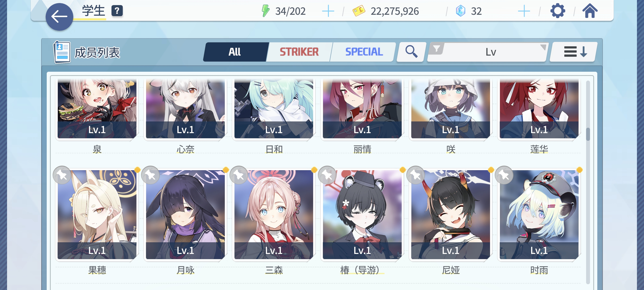The width and height of the screenshot is (644, 290).
Task: Toggle the pin on 时雨
Action: (504, 175)
